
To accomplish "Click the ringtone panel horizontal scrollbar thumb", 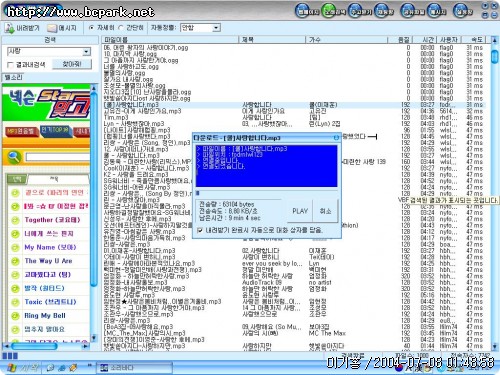I will (34, 346).
